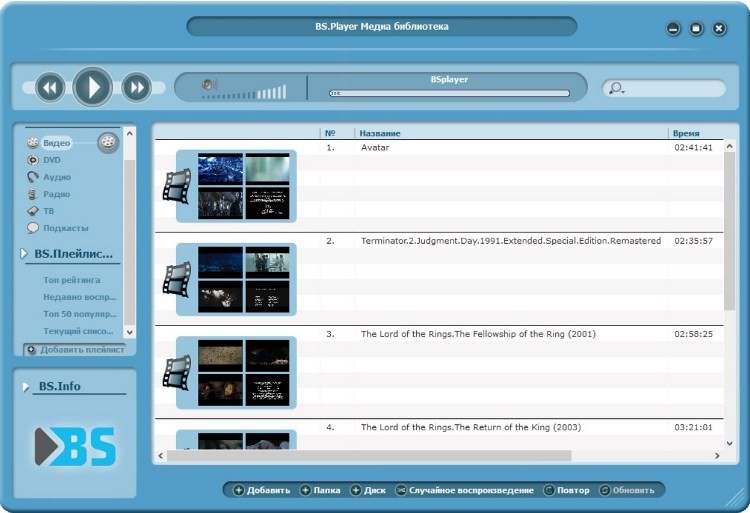Image resolution: width=750 pixels, height=513 pixels.
Task: Click the duration 02:58:25
Action: (x=694, y=334)
